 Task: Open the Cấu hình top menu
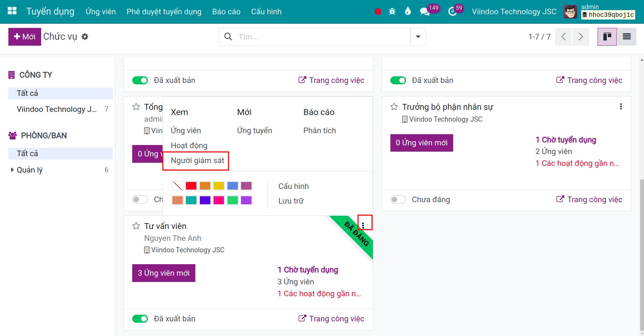coord(266,12)
